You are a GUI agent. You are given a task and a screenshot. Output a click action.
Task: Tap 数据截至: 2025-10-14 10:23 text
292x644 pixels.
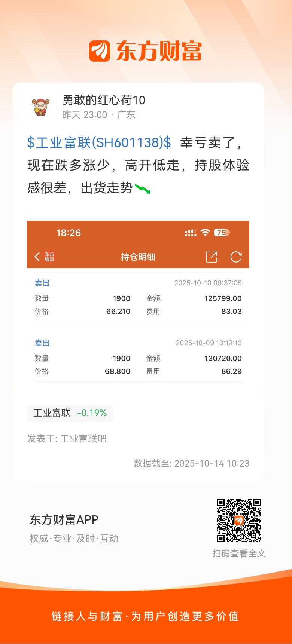coord(191,463)
